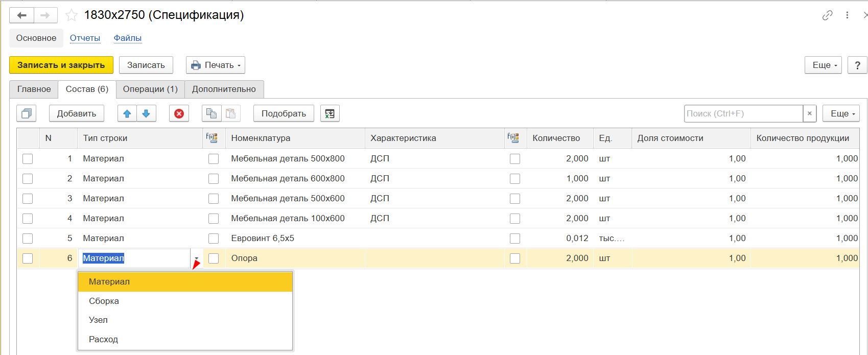Export table to spreadsheet icon
Viewport: 868px width, 355px height.
[330, 113]
